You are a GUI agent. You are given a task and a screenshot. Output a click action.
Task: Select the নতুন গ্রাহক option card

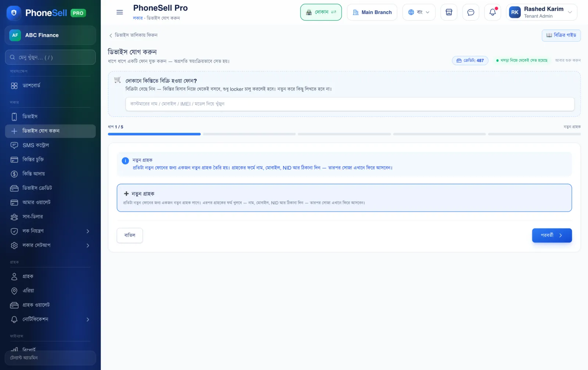pos(344,198)
